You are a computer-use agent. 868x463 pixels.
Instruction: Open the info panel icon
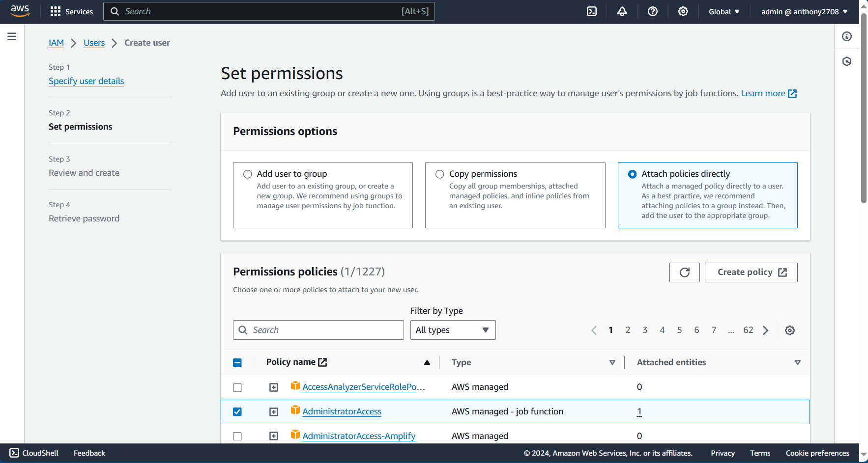coord(847,36)
